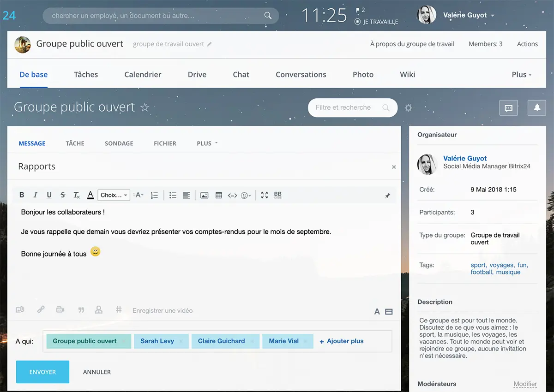This screenshot has height=392, width=554.
Task: Expand the Plus menu in composer tabs
Action: pos(207,143)
